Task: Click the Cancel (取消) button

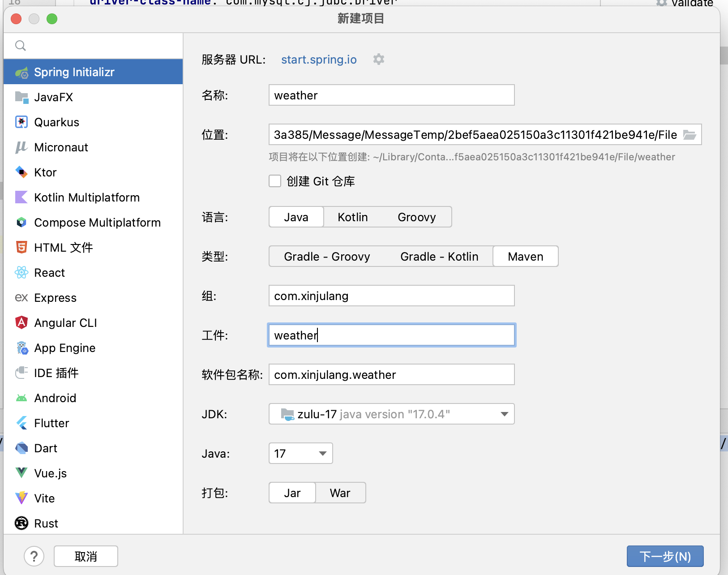Action: (86, 557)
